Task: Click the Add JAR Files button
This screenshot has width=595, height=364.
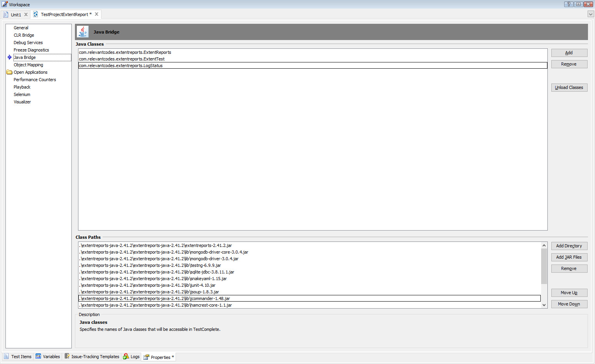Action: click(569, 257)
